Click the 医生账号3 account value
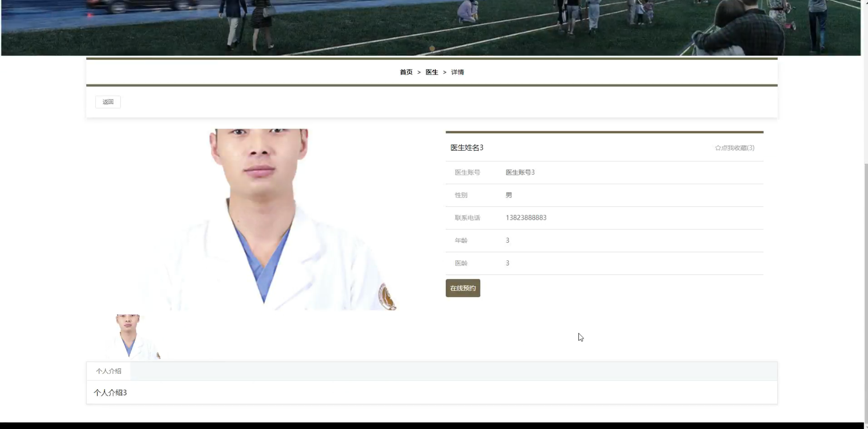The image size is (868, 429). [519, 172]
